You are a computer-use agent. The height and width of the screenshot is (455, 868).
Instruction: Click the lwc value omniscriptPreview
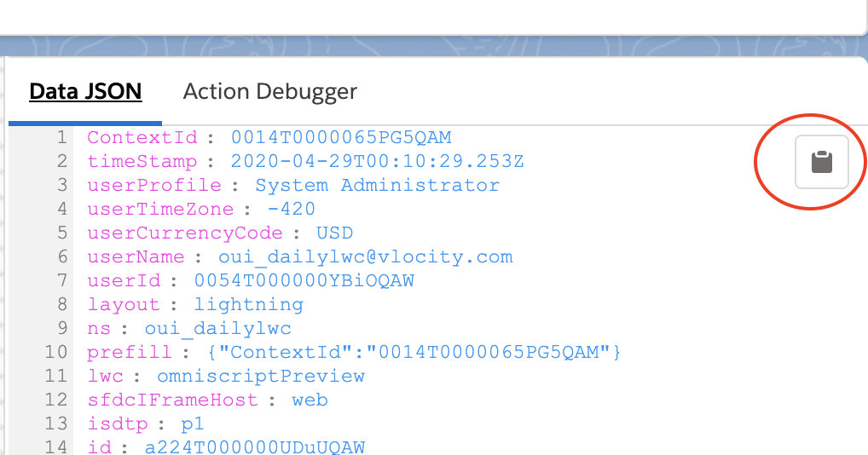click(261, 376)
